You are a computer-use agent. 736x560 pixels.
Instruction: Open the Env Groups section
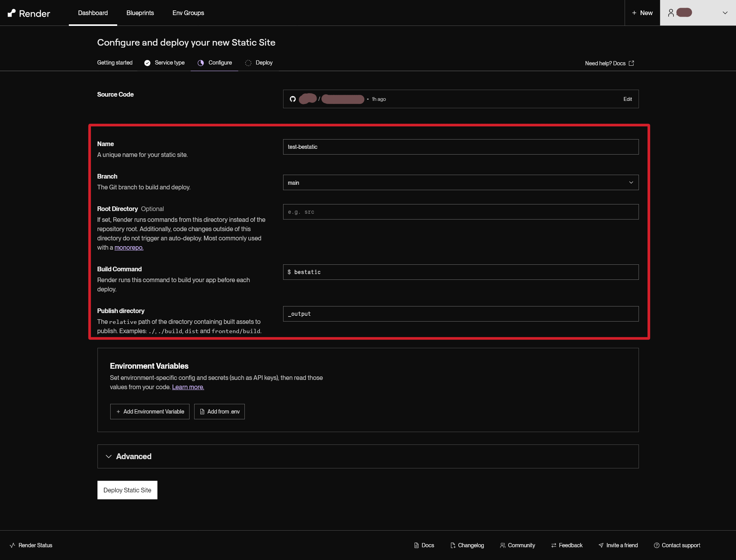point(188,13)
